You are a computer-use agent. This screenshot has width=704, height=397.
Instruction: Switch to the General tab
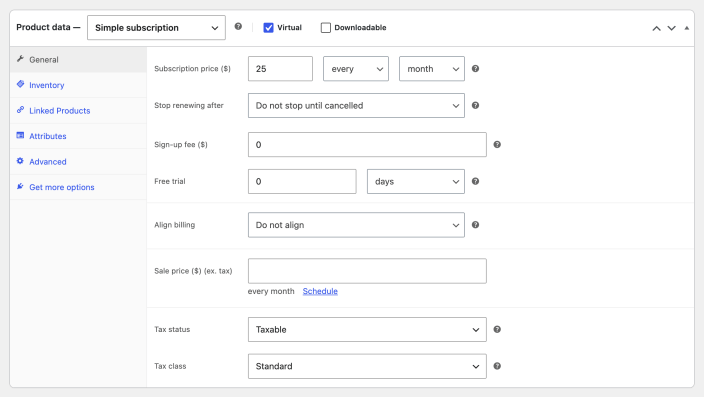coord(78,60)
